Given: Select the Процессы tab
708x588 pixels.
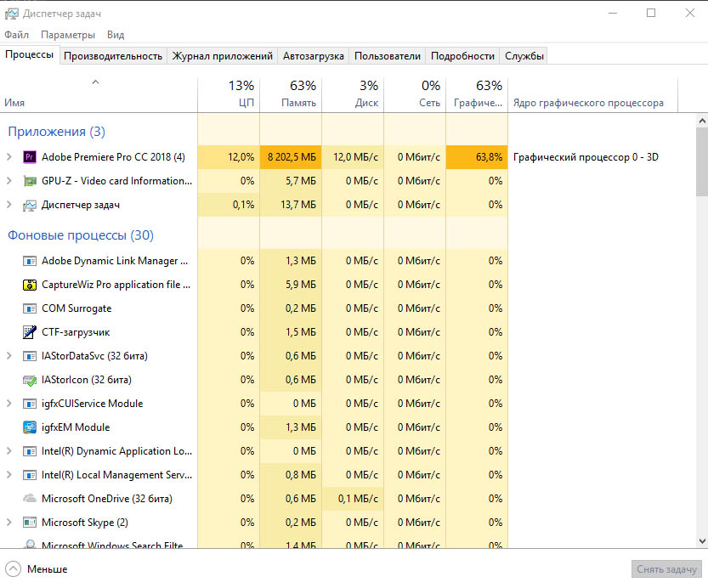Looking at the screenshot, I should point(30,54).
